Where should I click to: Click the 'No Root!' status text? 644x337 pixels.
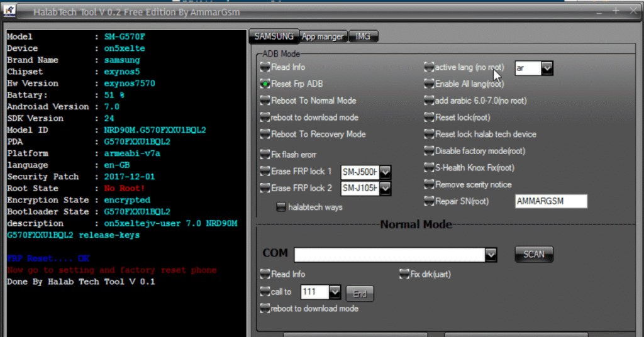tap(125, 189)
